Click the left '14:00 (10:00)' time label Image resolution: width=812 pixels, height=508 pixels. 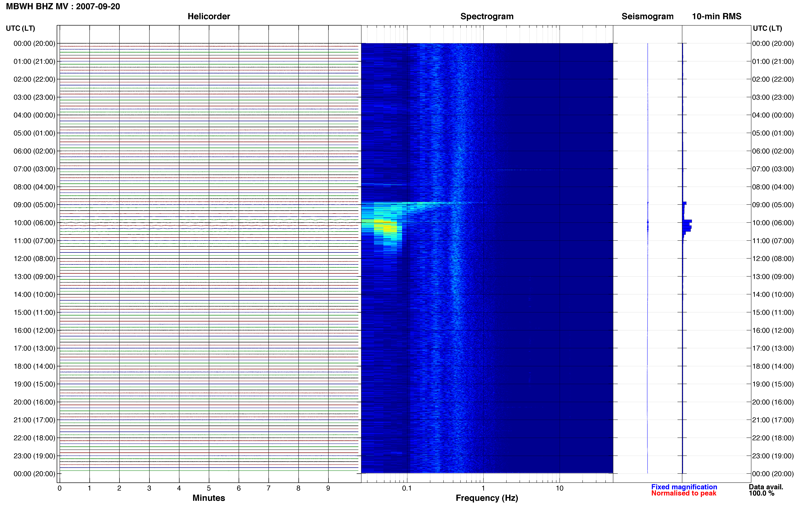[x=34, y=294]
